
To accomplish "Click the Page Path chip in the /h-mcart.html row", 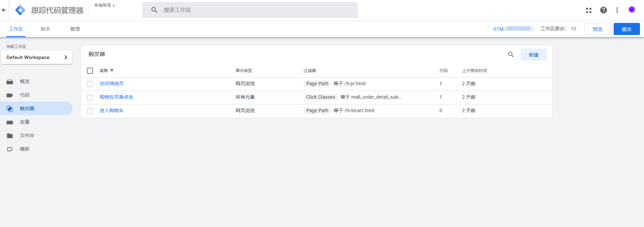I will coord(317,110).
